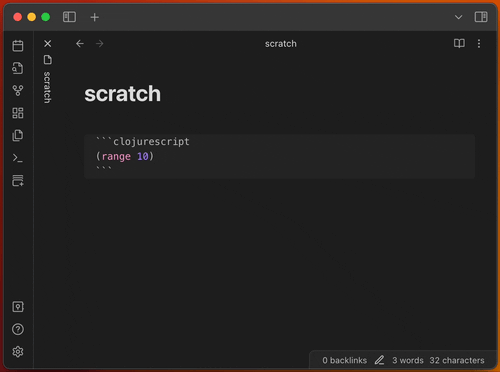Click the pencil editing mode status icon
This screenshot has height=372, width=500.
click(x=379, y=360)
